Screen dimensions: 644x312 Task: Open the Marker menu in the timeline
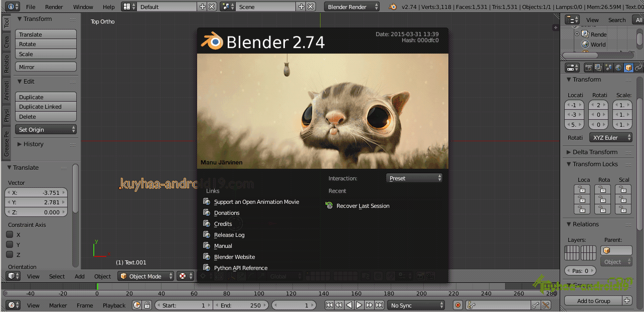click(58, 305)
